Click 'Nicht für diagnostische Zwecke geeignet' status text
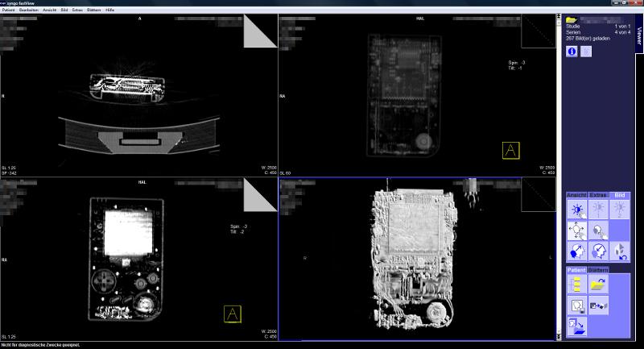The height and width of the screenshot is (349, 644). point(40,345)
